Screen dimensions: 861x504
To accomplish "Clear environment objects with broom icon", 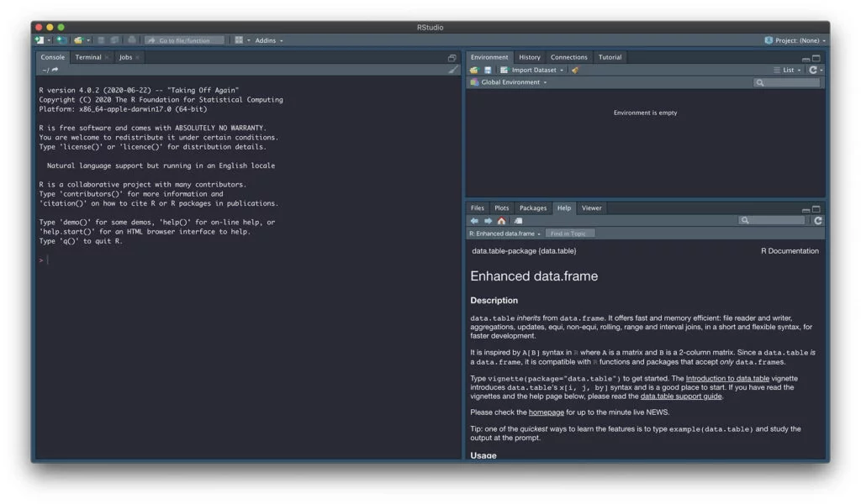I will (575, 71).
